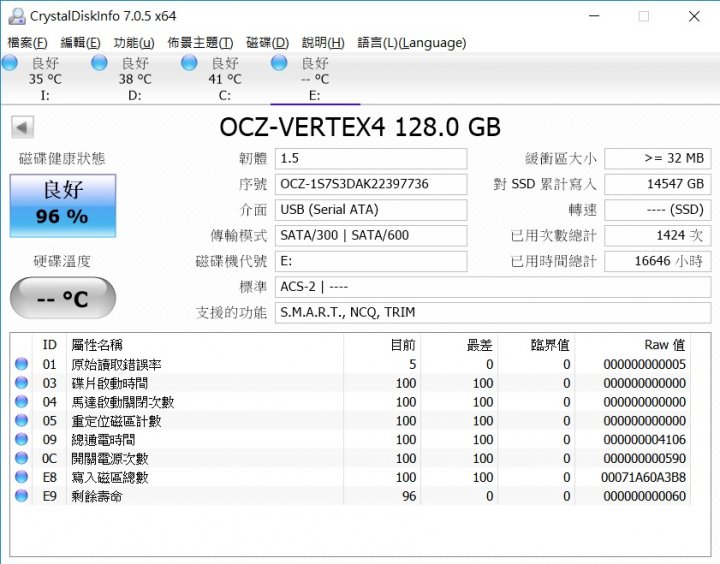Click the transfer mode field SATA/300 | SATA/600
This screenshot has width=720, height=564.
click(x=371, y=236)
